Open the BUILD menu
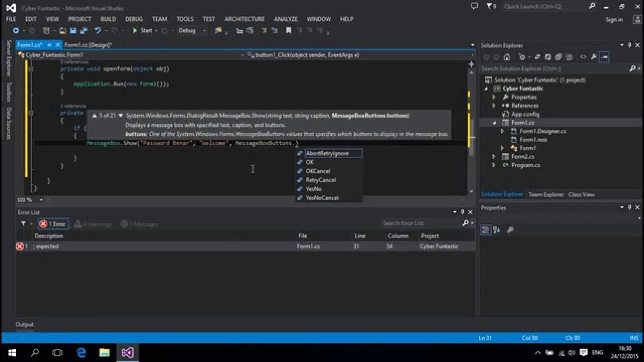 (x=108, y=19)
